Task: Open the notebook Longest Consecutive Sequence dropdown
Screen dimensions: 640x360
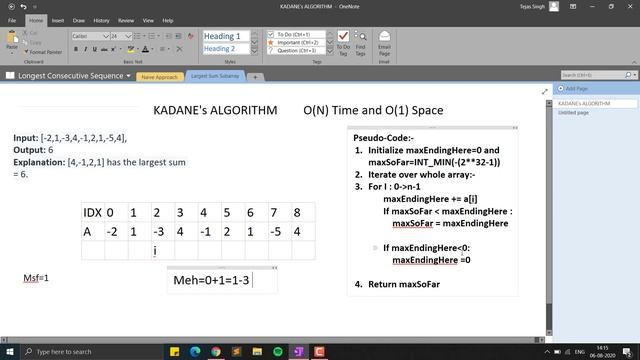Action: [x=128, y=76]
